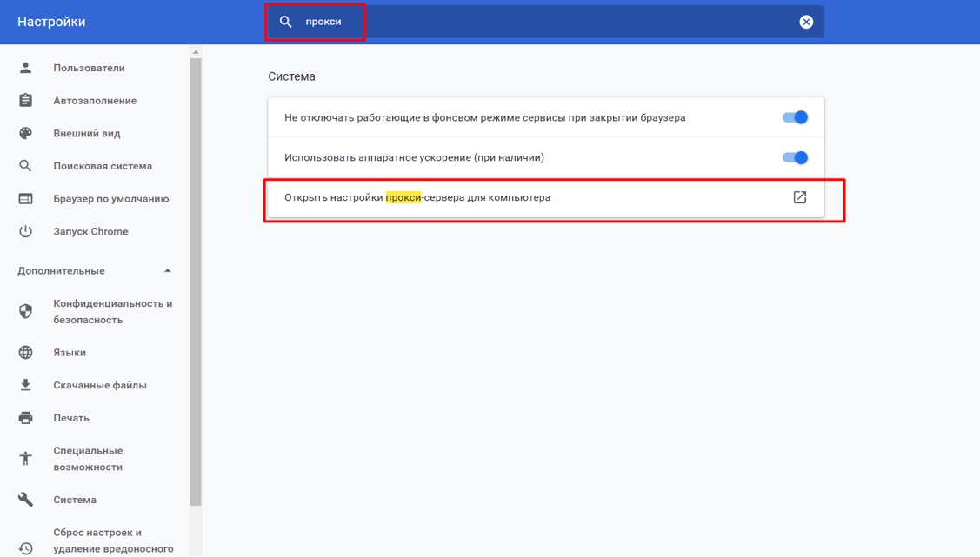The image size is (980, 557).
Task: Click the Запуск Chrome power icon
Action: coord(25,231)
